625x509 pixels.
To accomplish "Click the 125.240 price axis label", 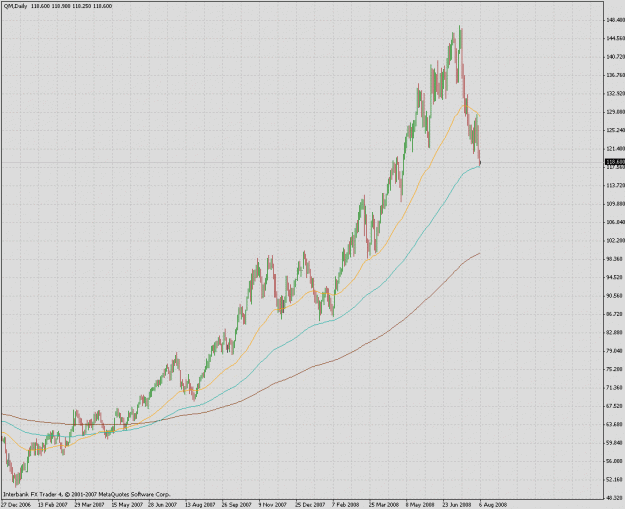I will click(616, 130).
